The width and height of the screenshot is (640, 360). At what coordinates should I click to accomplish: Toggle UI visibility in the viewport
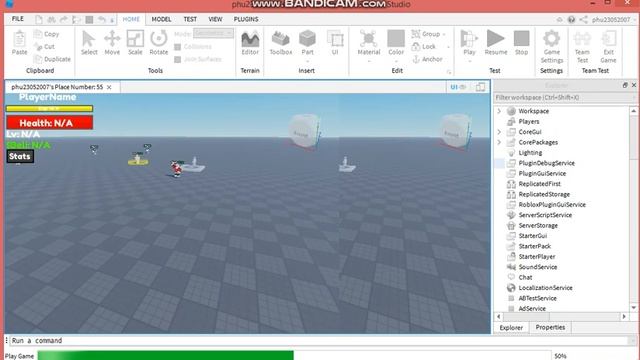pyautogui.click(x=458, y=87)
